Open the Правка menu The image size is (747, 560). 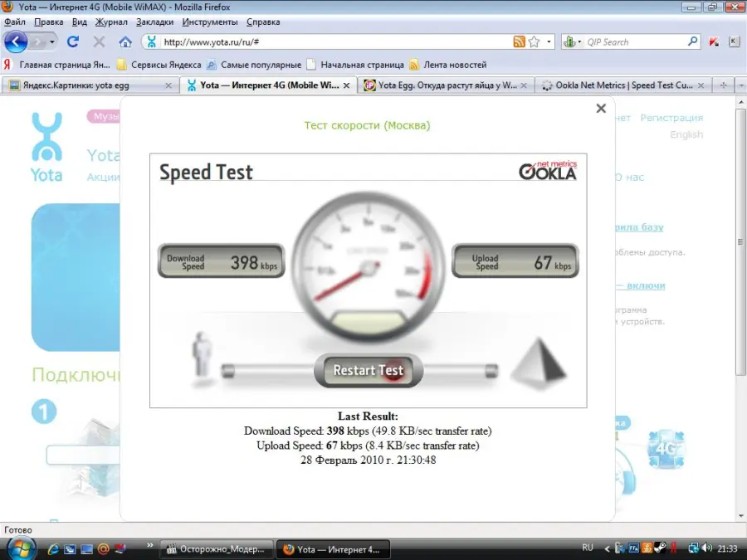click(x=49, y=22)
